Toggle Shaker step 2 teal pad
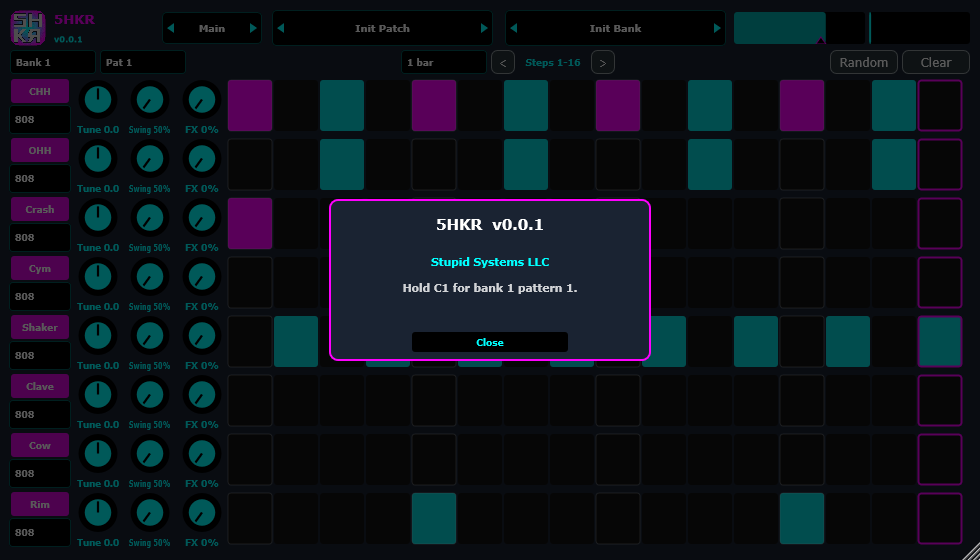Image resolution: width=980 pixels, height=560 pixels. [x=296, y=341]
